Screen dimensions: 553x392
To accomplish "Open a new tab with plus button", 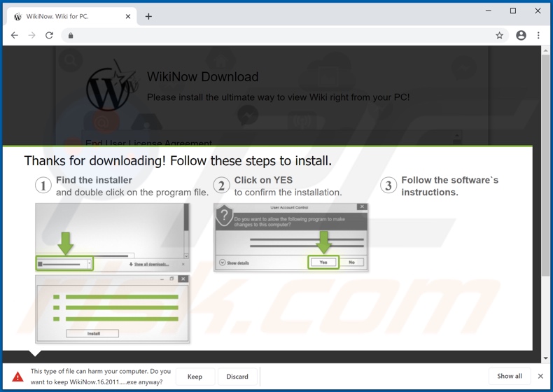I will pyautogui.click(x=148, y=16).
